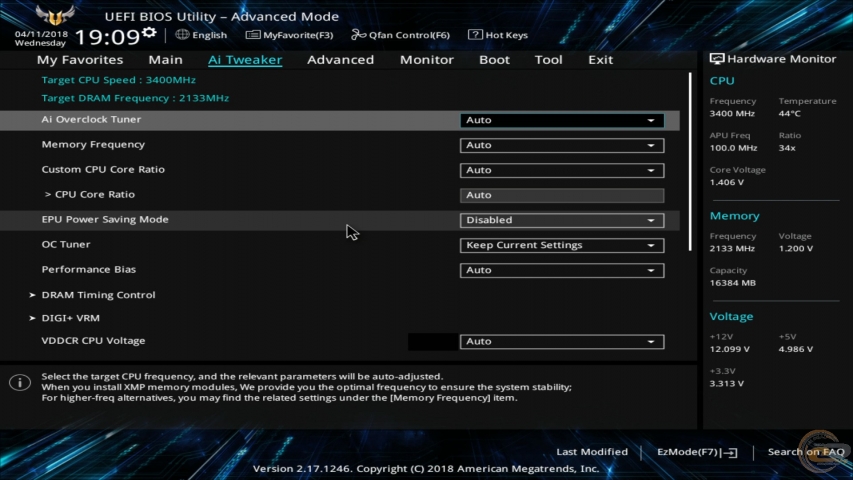Open the EPU Power Saving Mode dropdown

click(561, 220)
